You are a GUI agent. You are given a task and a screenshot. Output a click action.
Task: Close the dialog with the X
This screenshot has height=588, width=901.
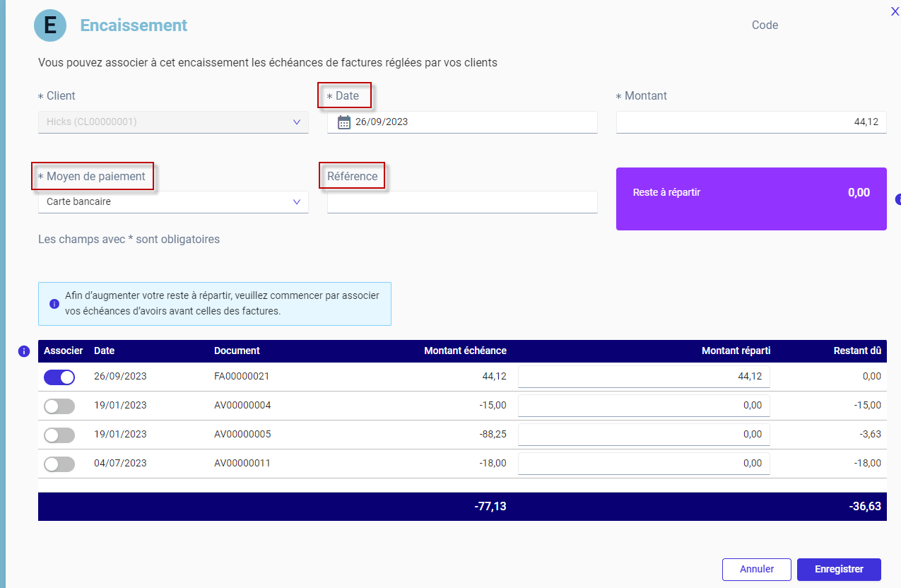click(x=895, y=11)
